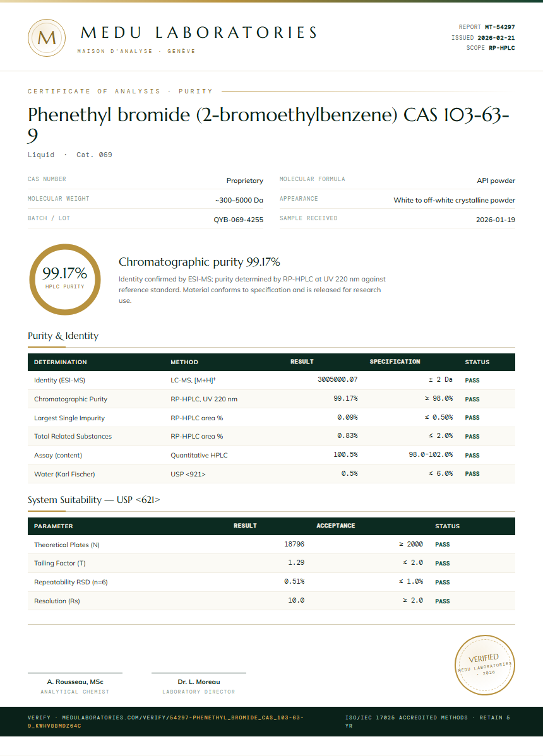Select the report number MT-54297

pyautogui.click(x=499, y=27)
